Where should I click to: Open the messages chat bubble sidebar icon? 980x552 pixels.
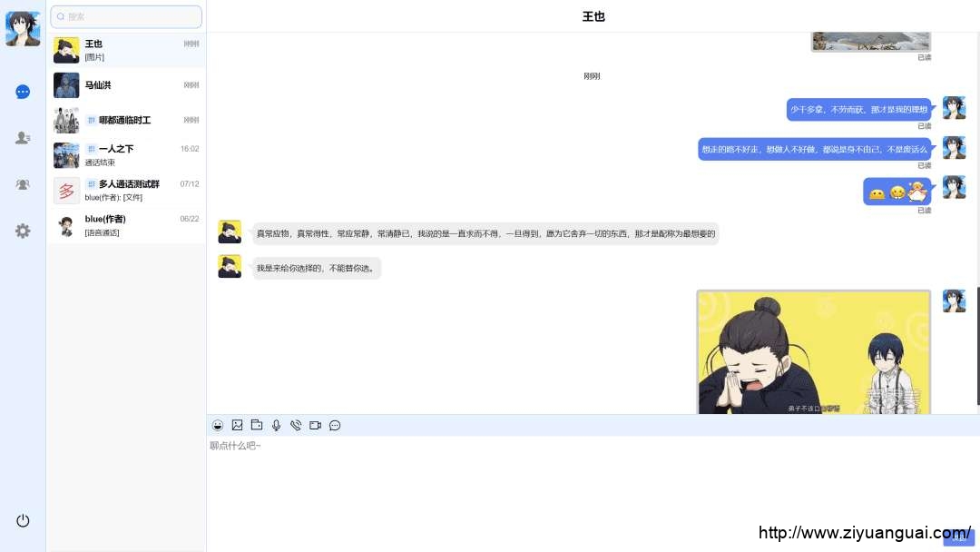pyautogui.click(x=23, y=92)
